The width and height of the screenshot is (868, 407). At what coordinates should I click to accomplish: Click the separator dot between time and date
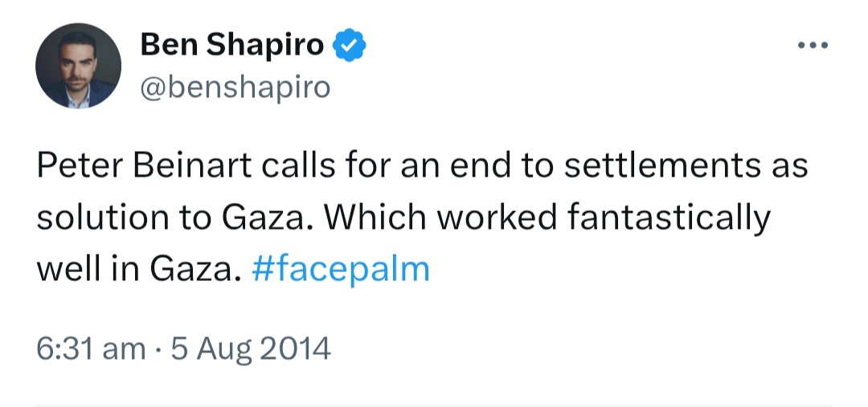(x=158, y=350)
